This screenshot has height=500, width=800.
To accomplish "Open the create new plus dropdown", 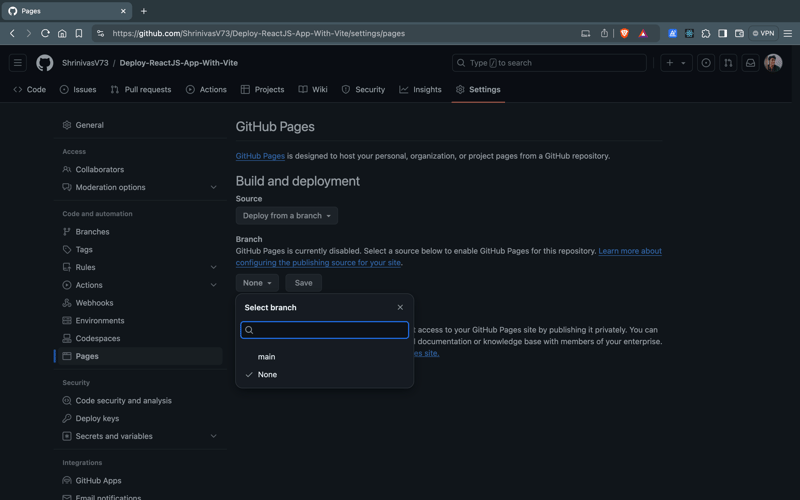I will 676,63.
